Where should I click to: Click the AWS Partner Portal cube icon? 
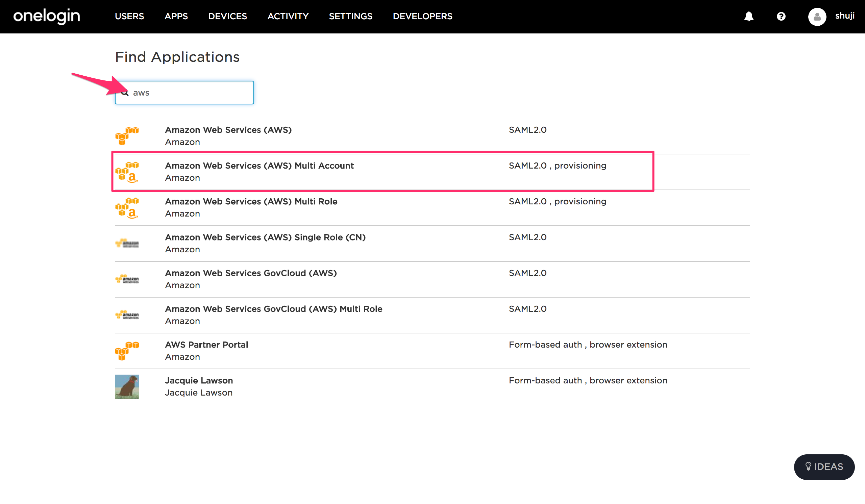127,351
